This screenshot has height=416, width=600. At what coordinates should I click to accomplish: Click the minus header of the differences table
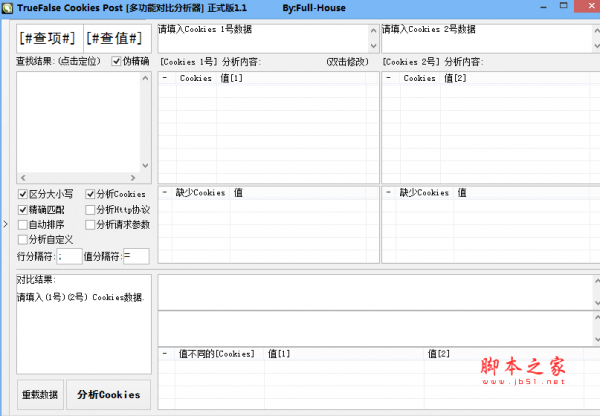pos(165,354)
